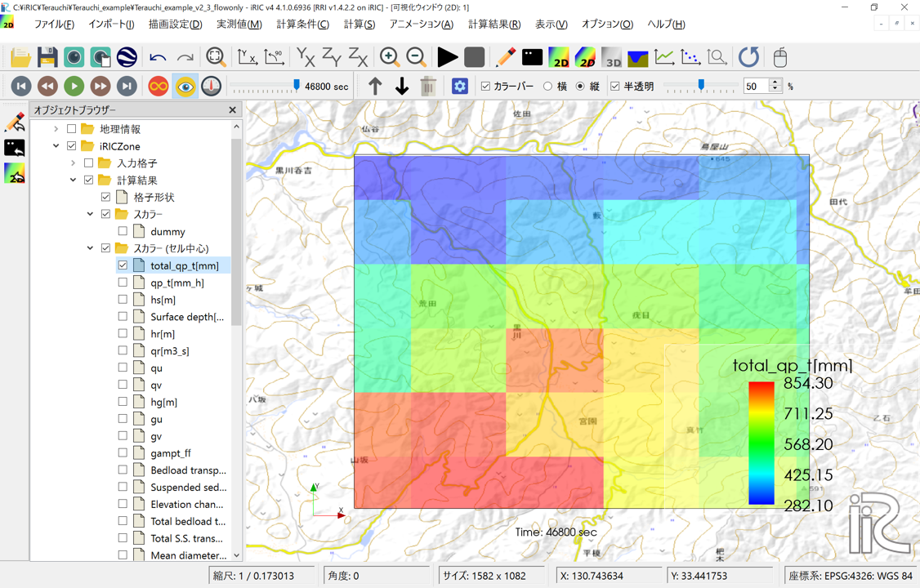Collapse the スカラー (セル中心) folder node
920x588 pixels.
point(90,248)
